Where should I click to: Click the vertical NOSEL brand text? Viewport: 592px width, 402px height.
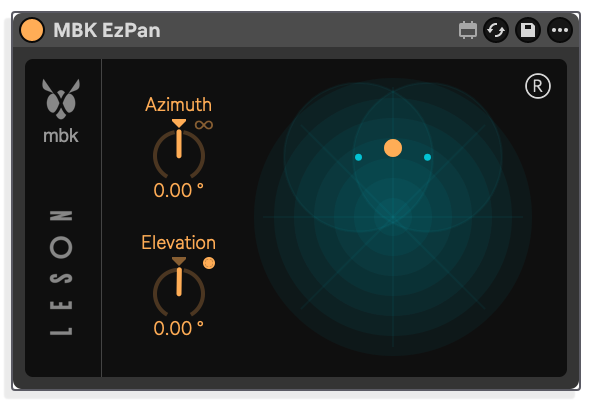61,273
